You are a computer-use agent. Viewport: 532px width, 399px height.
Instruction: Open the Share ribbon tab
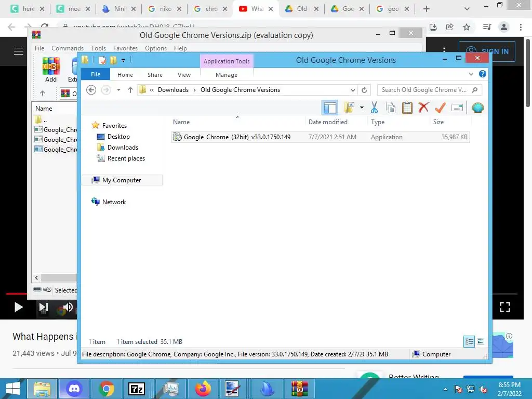[155, 75]
